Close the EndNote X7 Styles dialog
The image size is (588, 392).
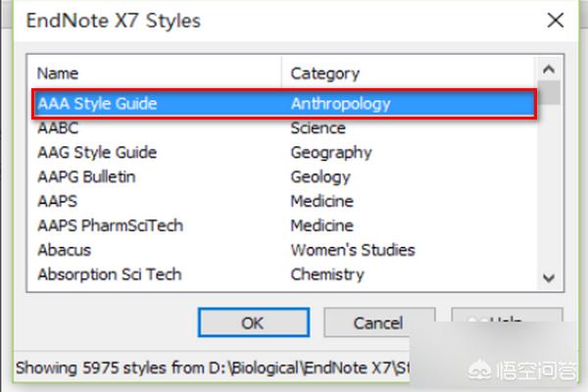pos(556,21)
